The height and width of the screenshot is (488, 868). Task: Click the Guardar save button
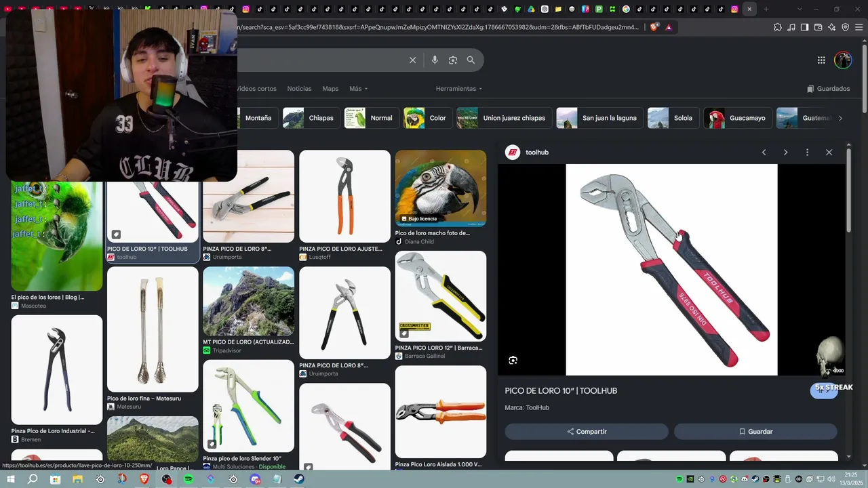(755, 432)
